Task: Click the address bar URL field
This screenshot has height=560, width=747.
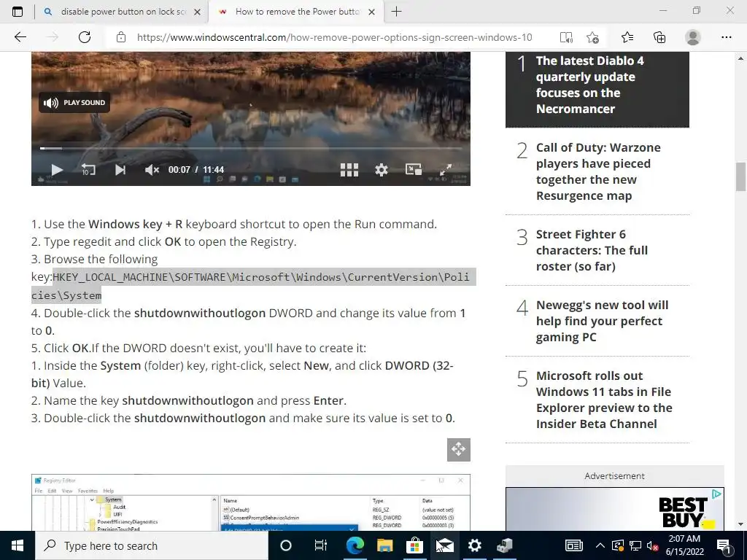Action: pos(334,38)
